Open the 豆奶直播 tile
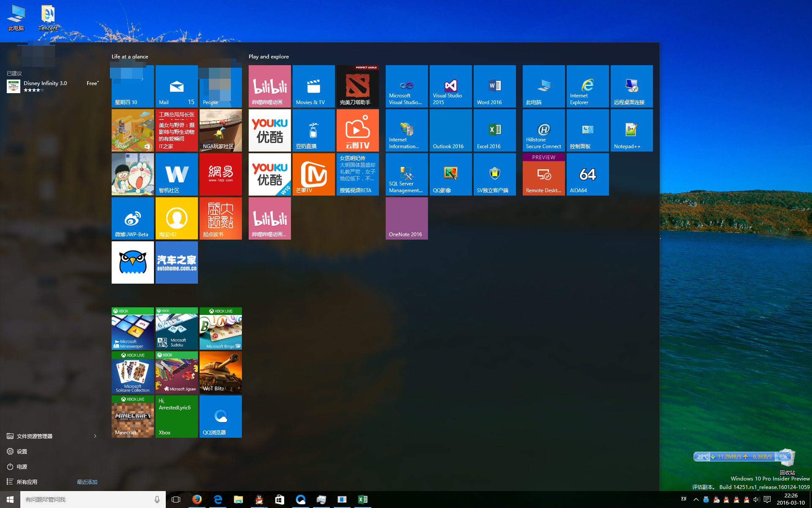The width and height of the screenshot is (812, 508). point(314,130)
